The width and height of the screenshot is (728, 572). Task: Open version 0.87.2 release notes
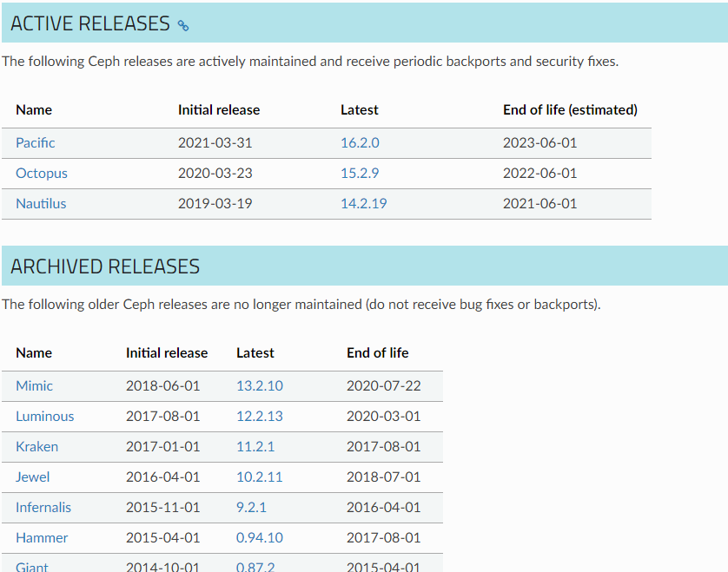tap(255, 567)
